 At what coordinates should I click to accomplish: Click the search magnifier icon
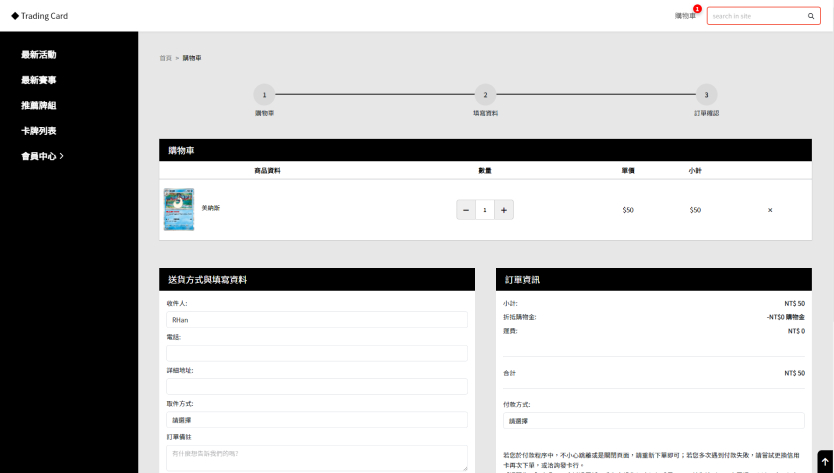pyautogui.click(x=811, y=16)
